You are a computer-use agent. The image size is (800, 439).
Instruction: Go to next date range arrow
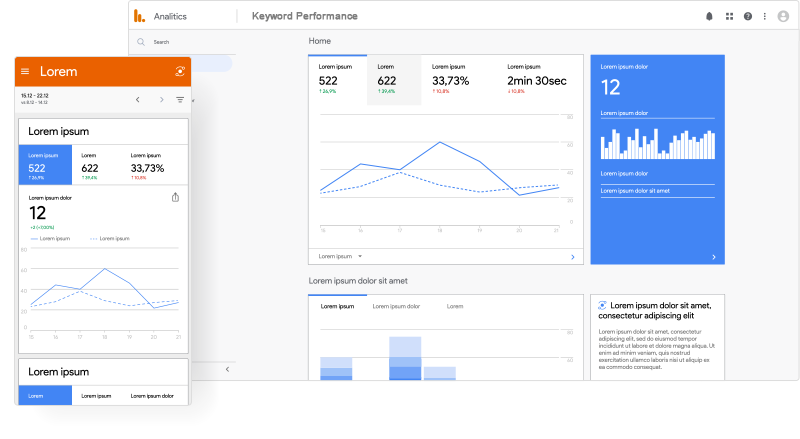point(161,100)
